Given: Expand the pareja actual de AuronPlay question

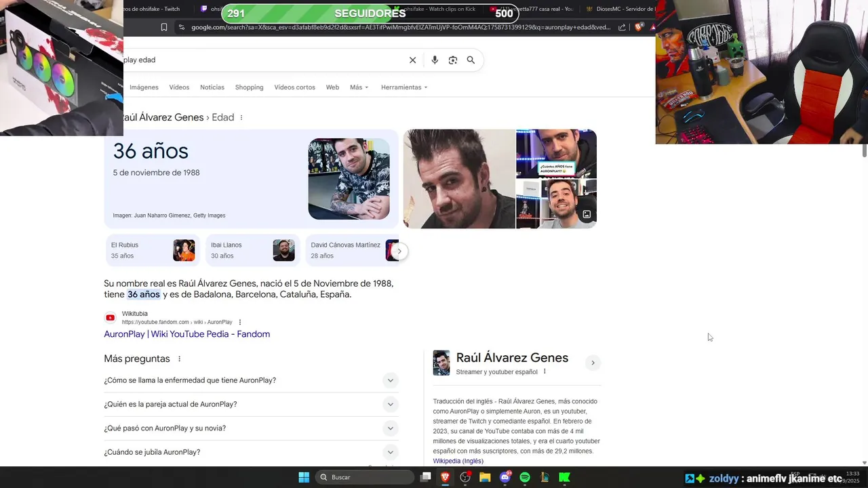Looking at the screenshot, I should [x=251, y=405].
